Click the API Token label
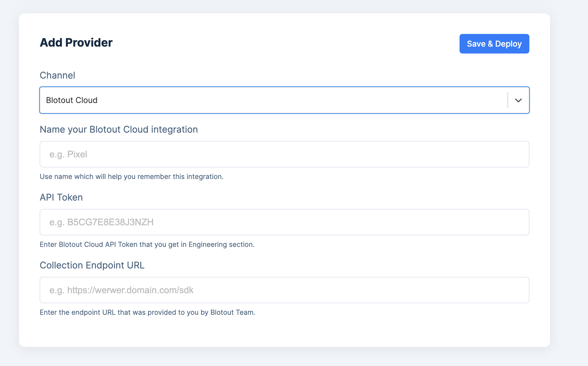The width and height of the screenshot is (588, 366). [61, 197]
